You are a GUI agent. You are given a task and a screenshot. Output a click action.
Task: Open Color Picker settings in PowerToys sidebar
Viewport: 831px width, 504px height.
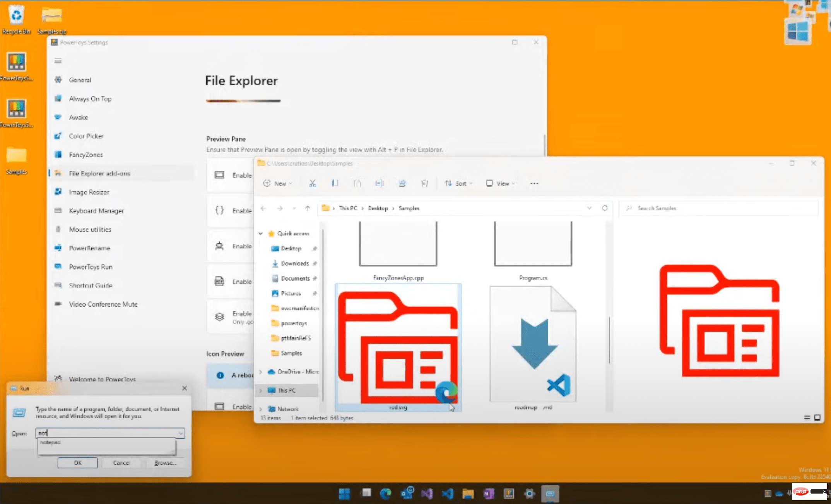[86, 136]
